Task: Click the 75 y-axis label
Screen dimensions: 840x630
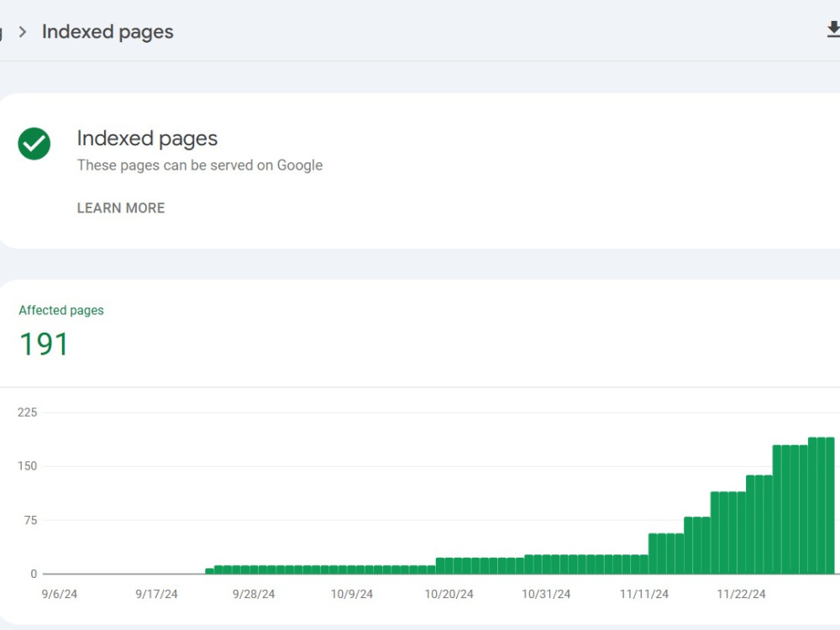Action: pos(30,520)
